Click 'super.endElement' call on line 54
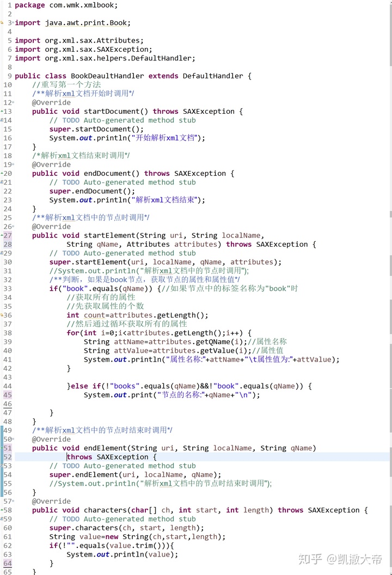 tap(85, 474)
